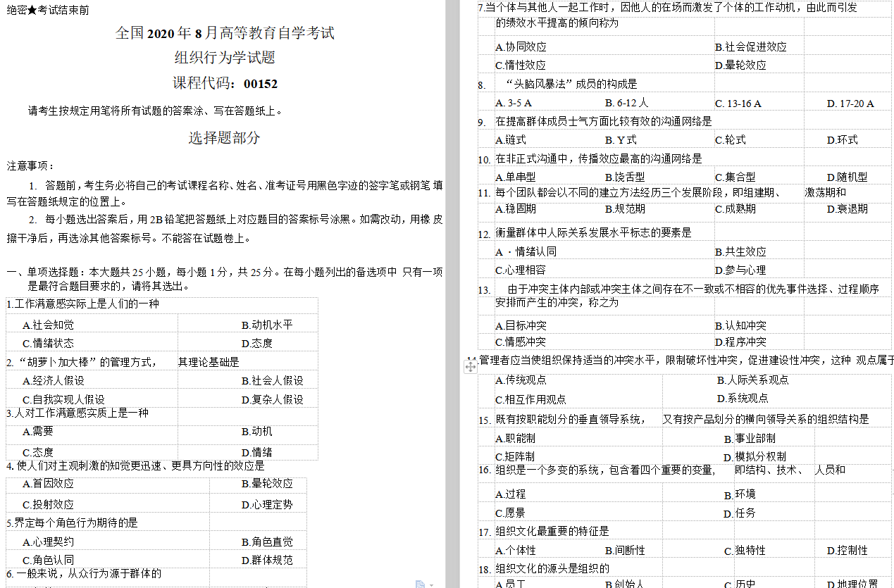Viewport: 894px width, 588px height.
Task: Select option "C.心理相容"
Action: pos(521,270)
